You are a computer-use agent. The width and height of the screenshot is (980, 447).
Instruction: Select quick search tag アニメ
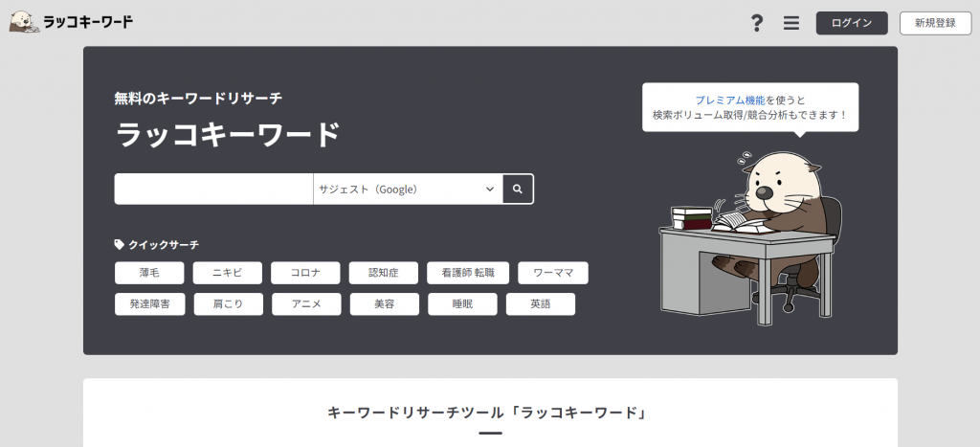coord(306,304)
